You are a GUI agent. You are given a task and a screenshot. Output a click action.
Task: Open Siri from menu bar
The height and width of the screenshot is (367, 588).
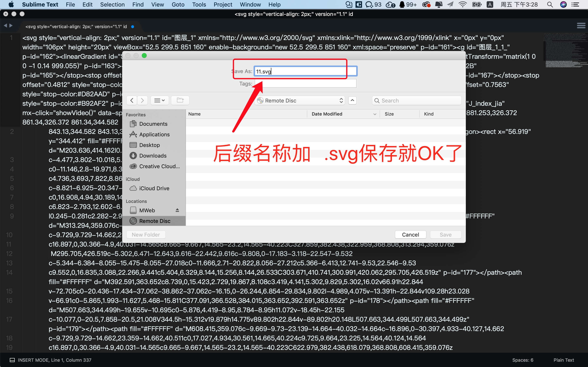(x=563, y=5)
